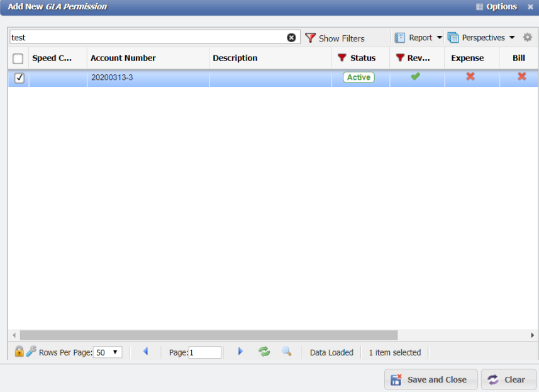The width and height of the screenshot is (539, 392).
Task: Toggle the select-all checkbox in header
Action: (x=18, y=59)
